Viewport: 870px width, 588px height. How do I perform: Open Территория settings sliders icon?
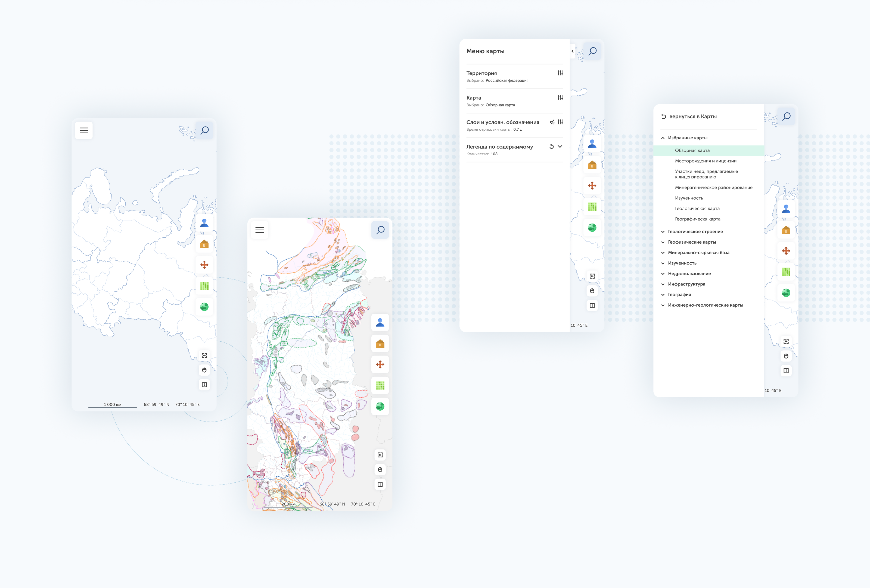[560, 73]
